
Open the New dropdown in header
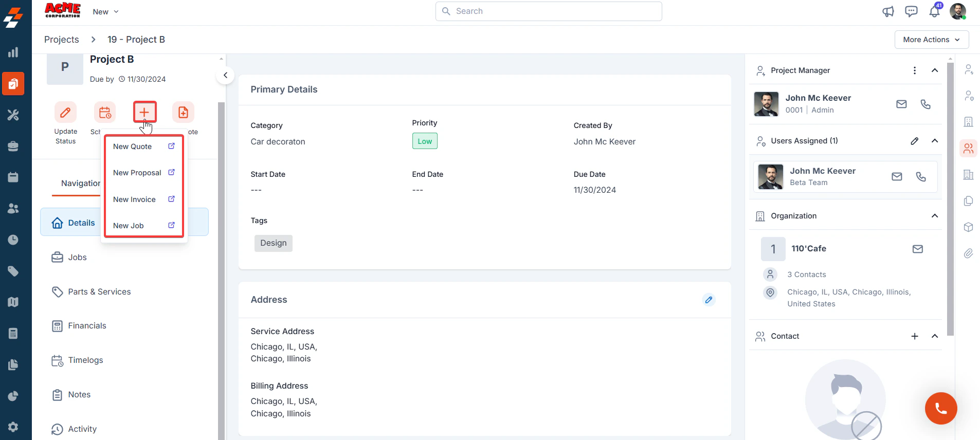point(105,12)
